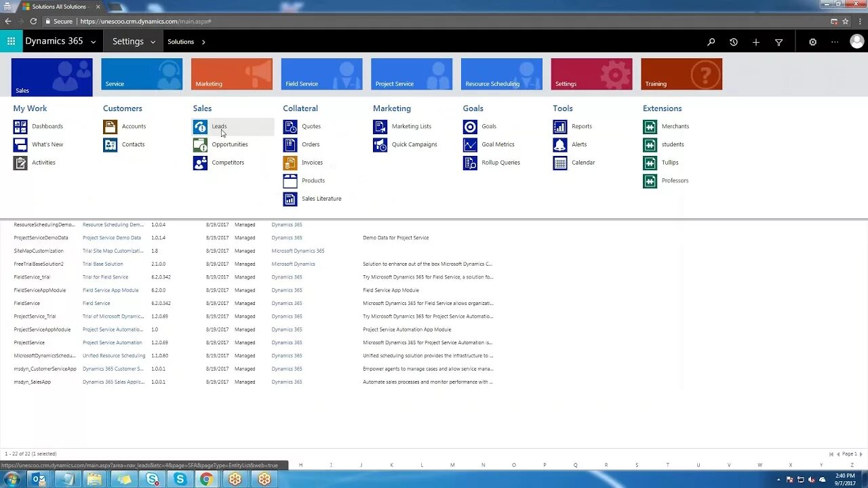Bookmark this page with the star
Image resolution: width=868 pixels, height=488 pixels.
pyautogui.click(x=846, y=21)
